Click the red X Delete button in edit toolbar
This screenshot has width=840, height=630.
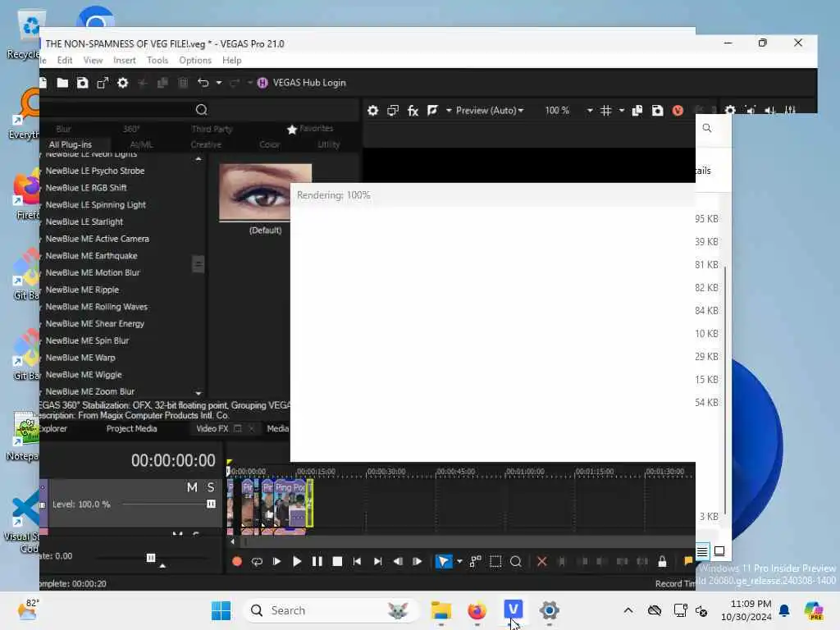pos(541,561)
